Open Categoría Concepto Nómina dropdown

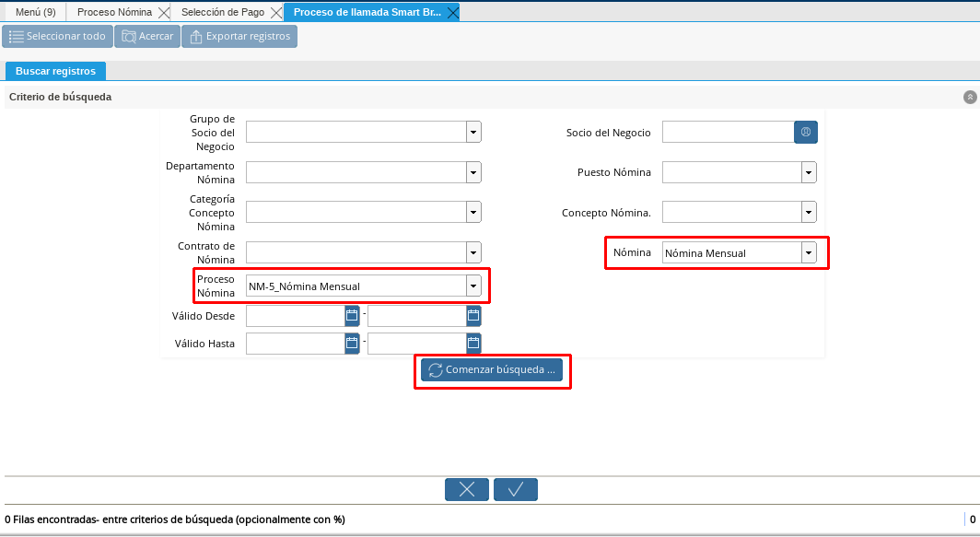point(473,212)
